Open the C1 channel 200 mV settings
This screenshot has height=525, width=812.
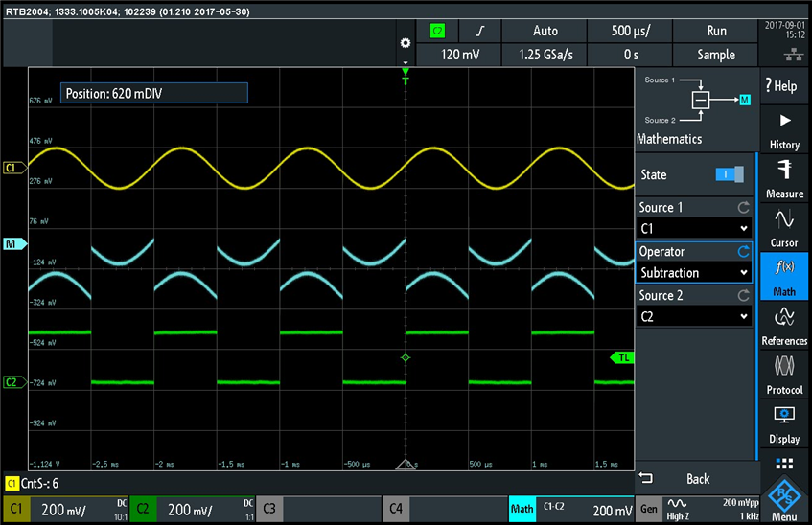coord(64,509)
